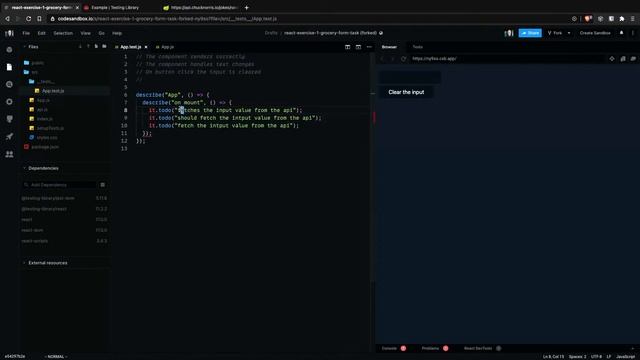The width and height of the screenshot is (640, 360).
Task: Focus the Add Dependency search field
Action: [59, 185]
